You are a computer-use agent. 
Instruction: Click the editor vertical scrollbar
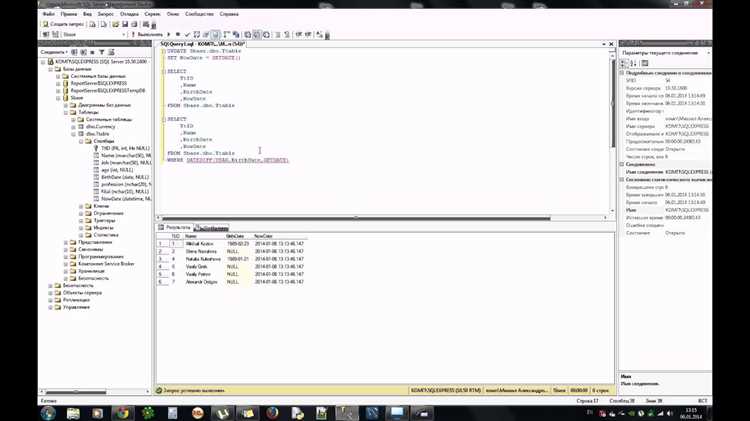612,102
